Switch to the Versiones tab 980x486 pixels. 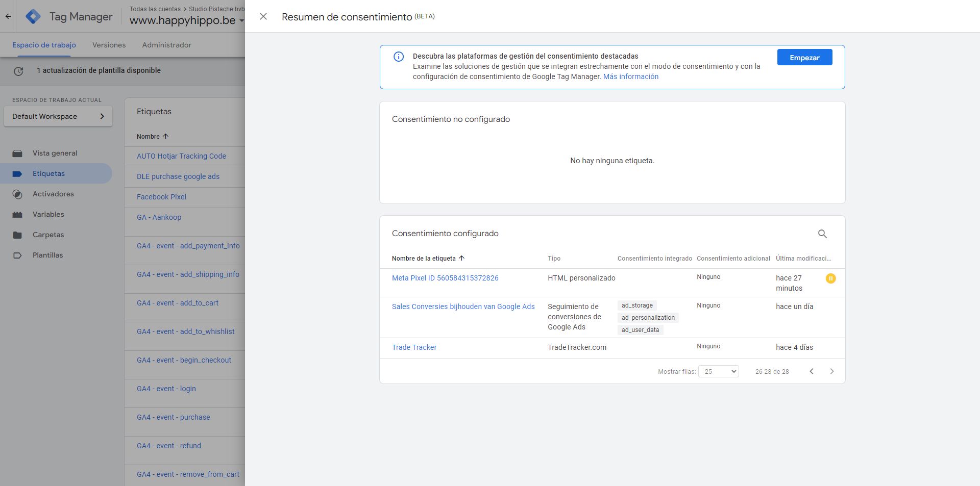click(x=109, y=45)
